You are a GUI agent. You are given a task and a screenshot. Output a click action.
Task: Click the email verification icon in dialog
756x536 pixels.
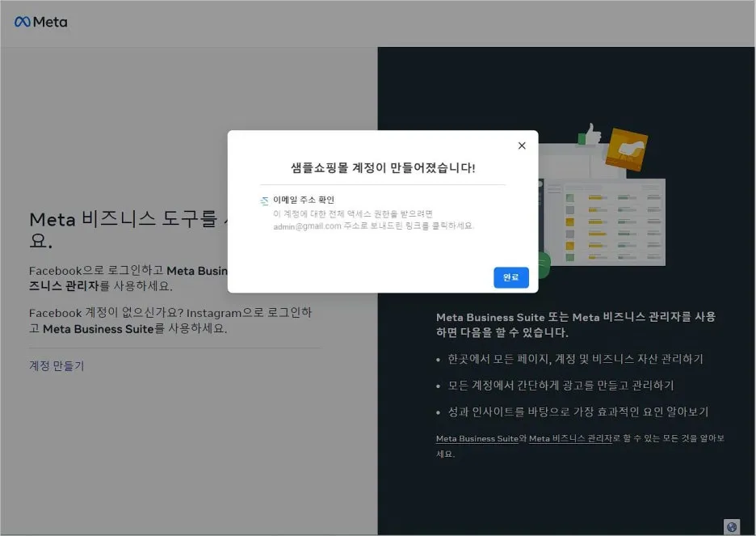point(264,200)
